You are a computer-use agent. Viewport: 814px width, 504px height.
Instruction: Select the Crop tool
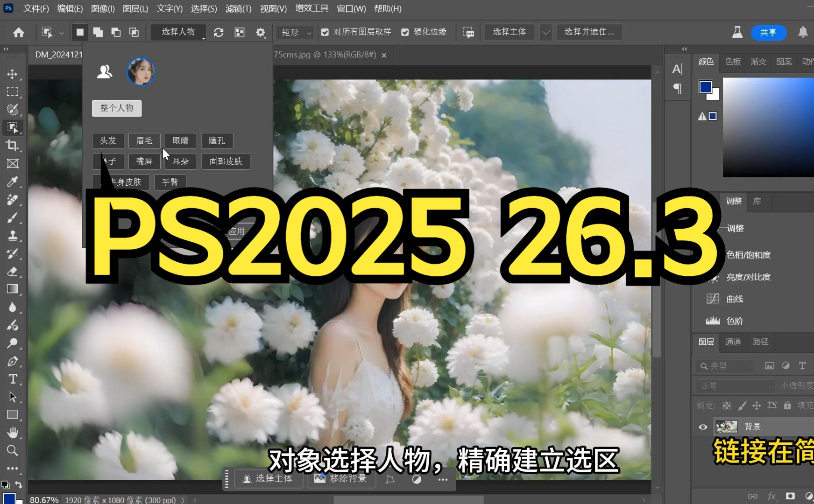(x=13, y=146)
